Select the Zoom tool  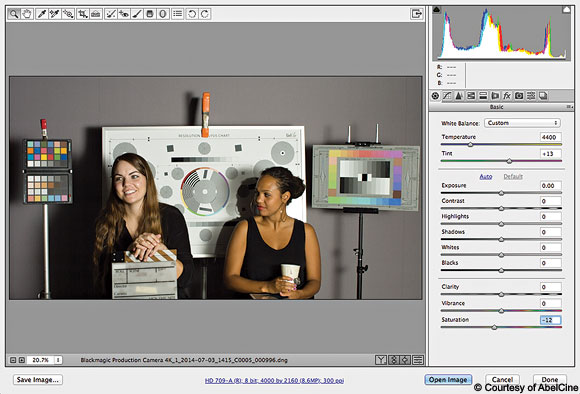click(14, 14)
